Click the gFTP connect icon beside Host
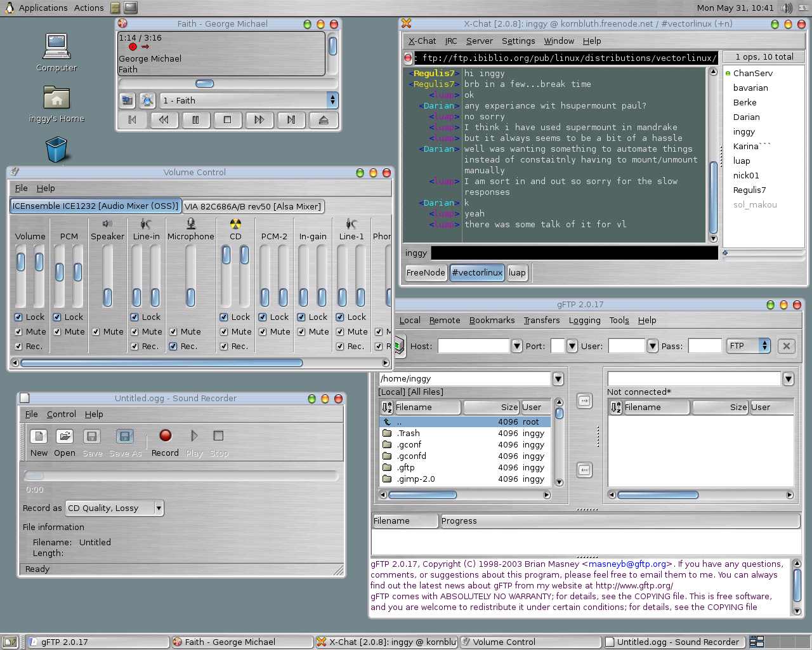 click(399, 346)
